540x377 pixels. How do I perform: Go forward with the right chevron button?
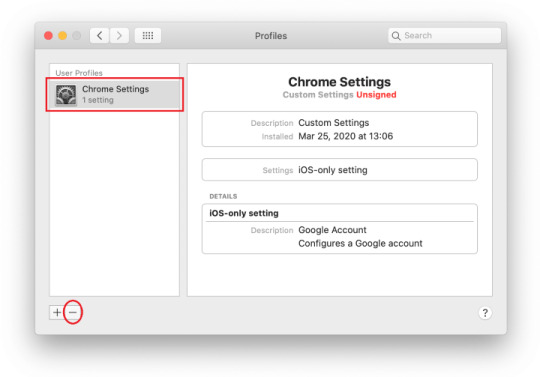tap(119, 35)
